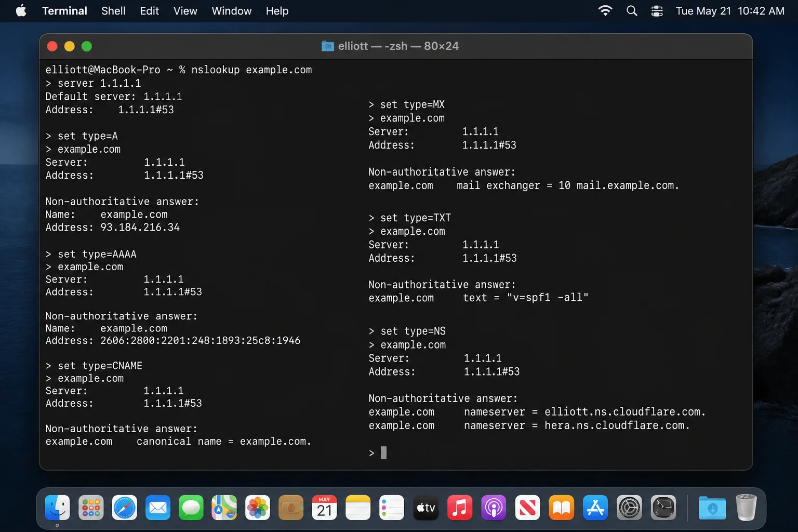Open the Apple menu
The width and height of the screenshot is (798, 532).
click(21, 11)
